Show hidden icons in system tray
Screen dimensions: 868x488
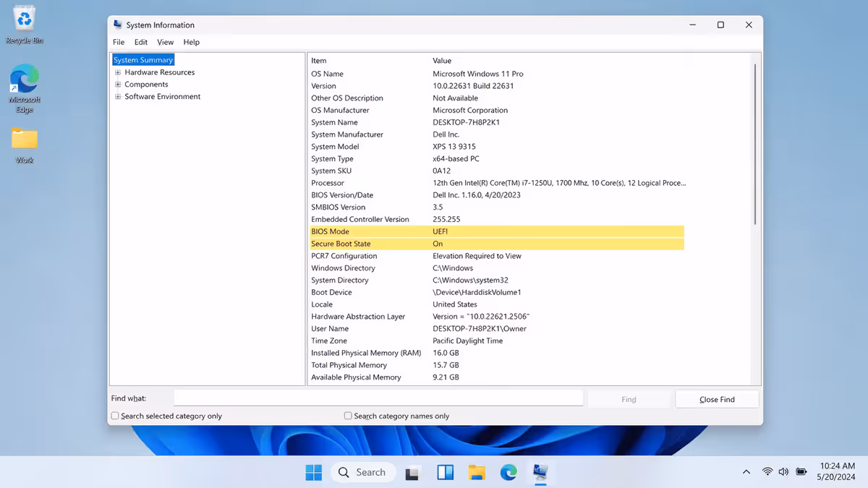click(x=746, y=472)
